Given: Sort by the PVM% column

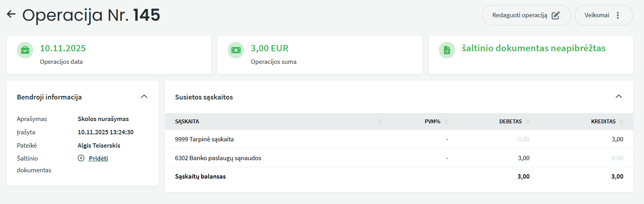Looking at the screenshot, I should point(446,122).
